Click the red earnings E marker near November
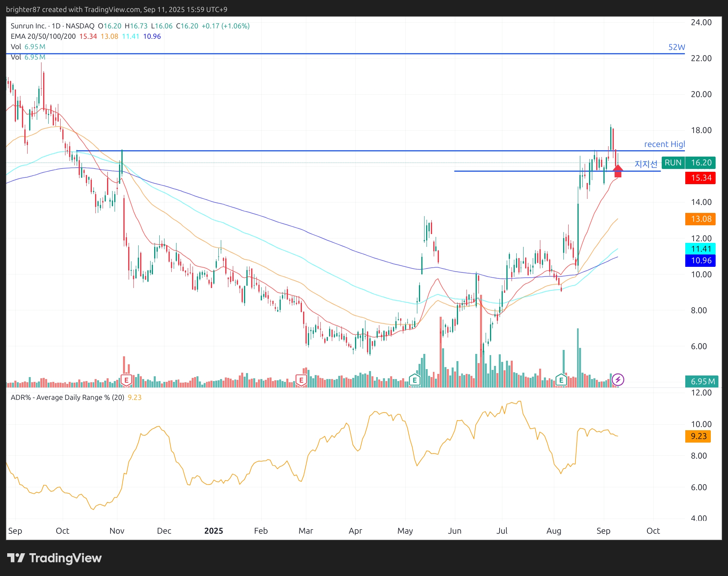 tap(127, 380)
